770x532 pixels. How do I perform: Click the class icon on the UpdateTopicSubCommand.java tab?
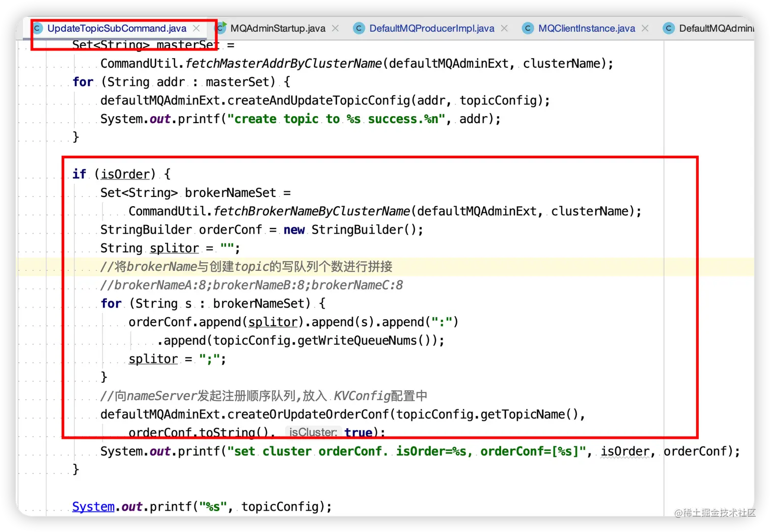coord(37,29)
